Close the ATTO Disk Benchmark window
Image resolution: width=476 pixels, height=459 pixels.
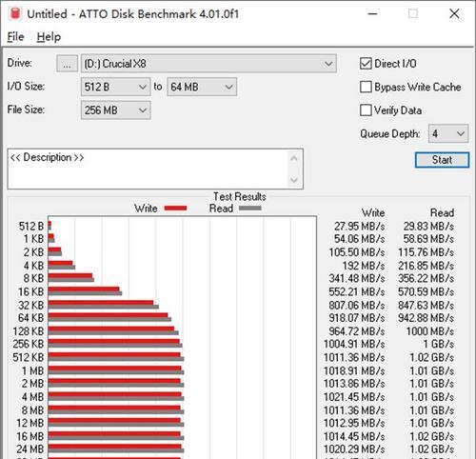click(x=454, y=13)
